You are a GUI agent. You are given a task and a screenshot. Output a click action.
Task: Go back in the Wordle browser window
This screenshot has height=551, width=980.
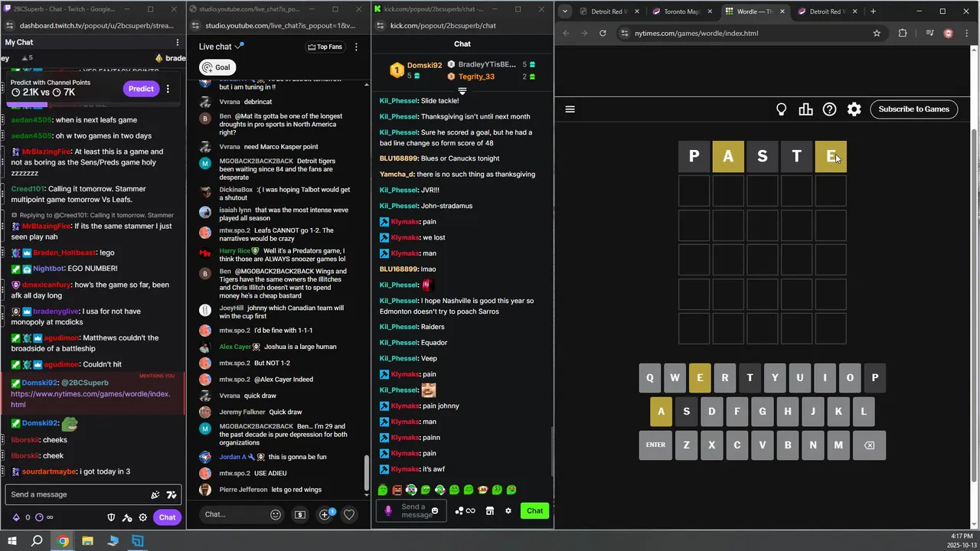click(x=566, y=33)
